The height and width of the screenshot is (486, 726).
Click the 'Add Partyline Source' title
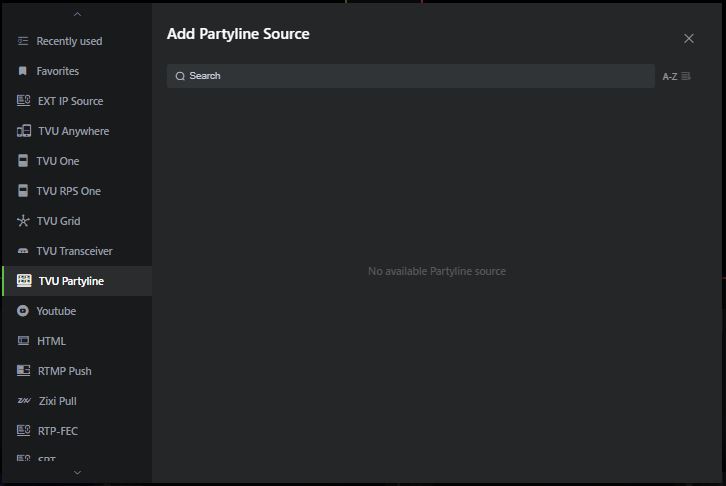click(x=238, y=34)
